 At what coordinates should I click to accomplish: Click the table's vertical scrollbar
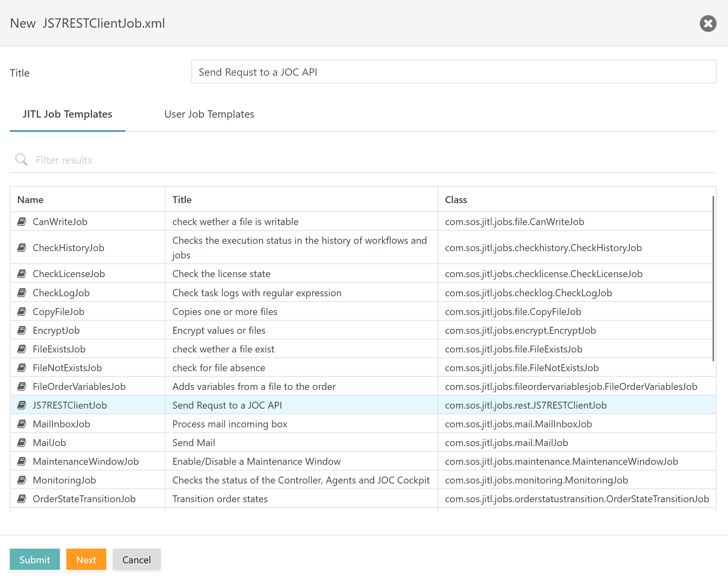click(713, 278)
